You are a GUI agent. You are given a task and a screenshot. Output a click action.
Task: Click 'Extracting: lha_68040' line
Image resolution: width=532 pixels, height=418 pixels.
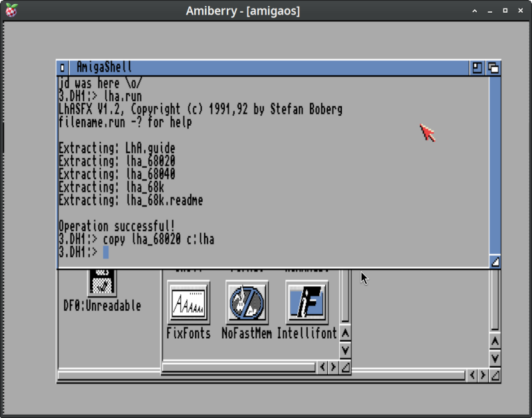tap(117, 174)
